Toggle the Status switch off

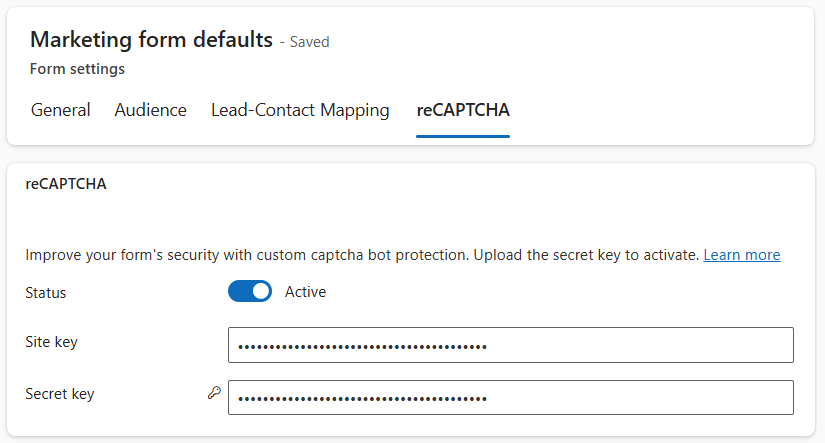tap(250, 291)
